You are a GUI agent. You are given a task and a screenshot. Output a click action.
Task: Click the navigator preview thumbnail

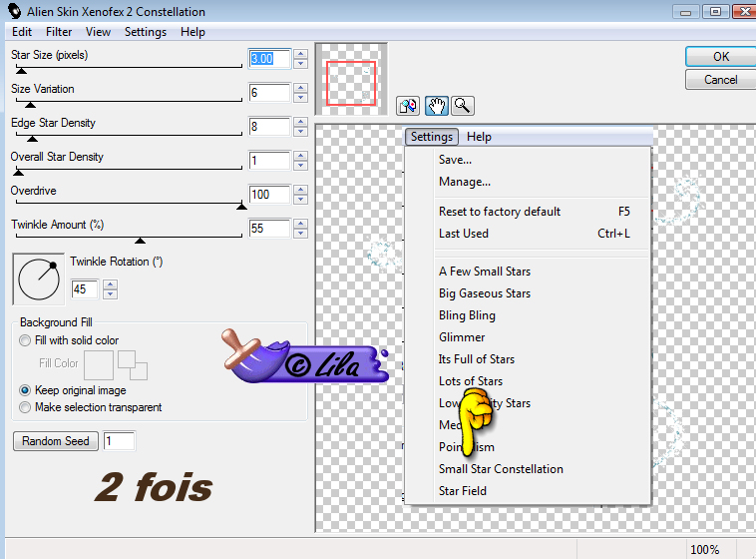tap(351, 79)
